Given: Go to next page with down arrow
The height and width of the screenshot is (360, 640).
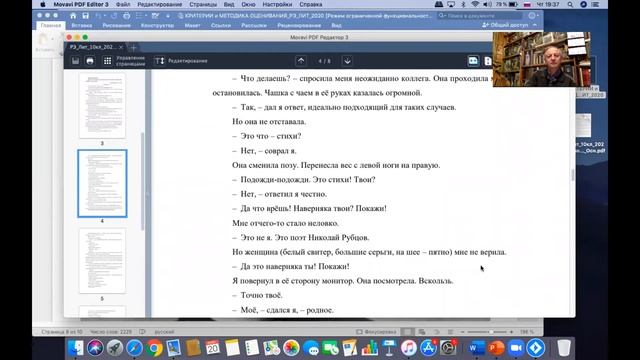Looking at the screenshot, I should pyautogui.click(x=347, y=61).
